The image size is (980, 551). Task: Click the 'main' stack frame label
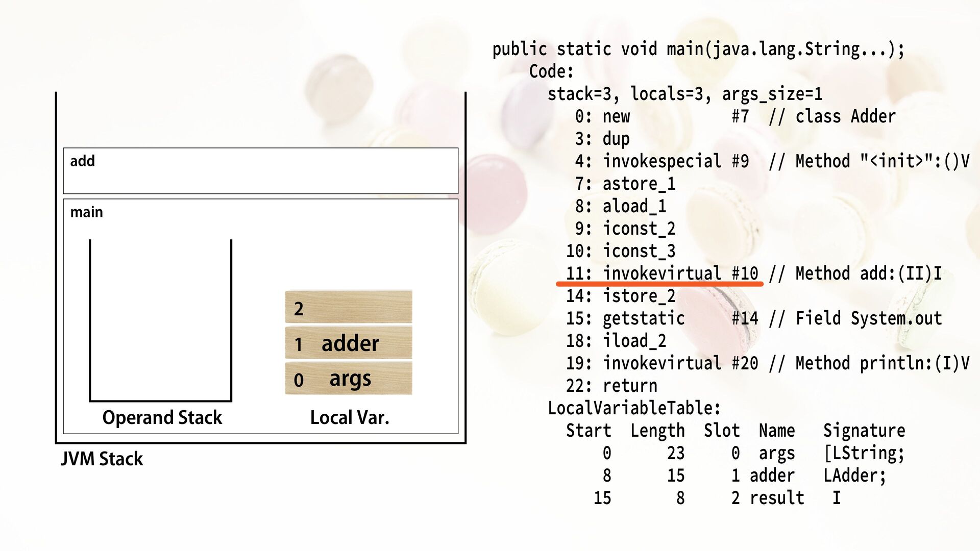[86, 212]
